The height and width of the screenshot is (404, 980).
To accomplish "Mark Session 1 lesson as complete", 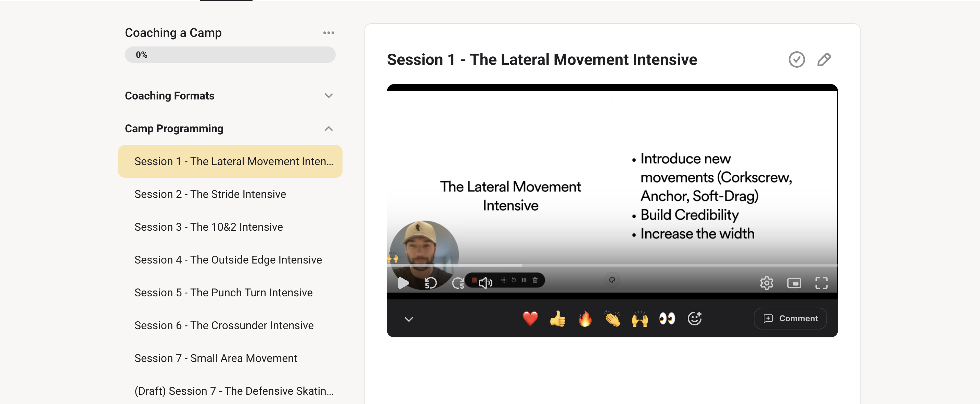I will click(x=797, y=60).
